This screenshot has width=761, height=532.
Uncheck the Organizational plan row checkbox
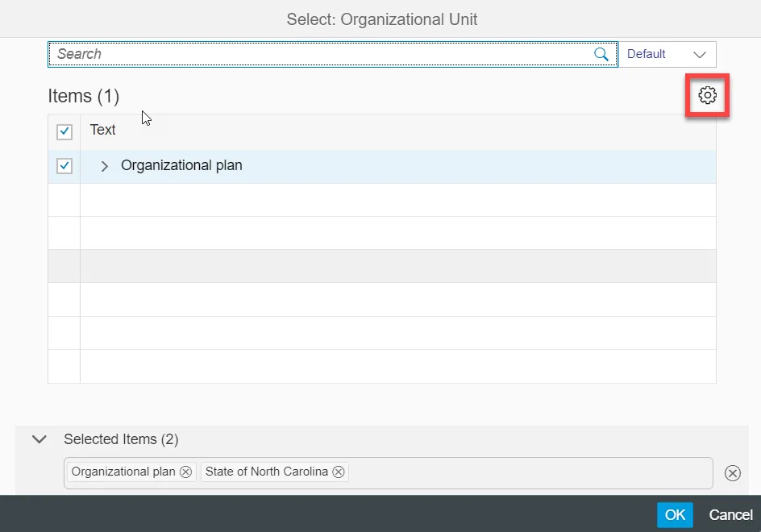(x=64, y=166)
